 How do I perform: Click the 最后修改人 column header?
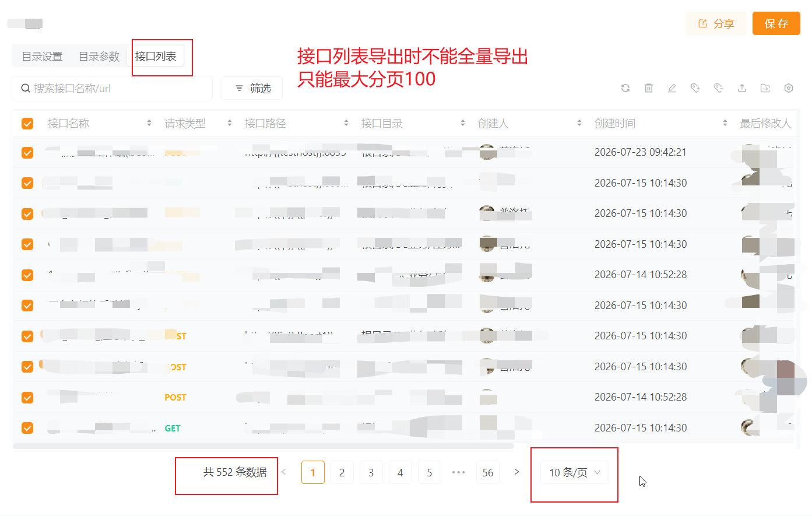click(x=765, y=123)
